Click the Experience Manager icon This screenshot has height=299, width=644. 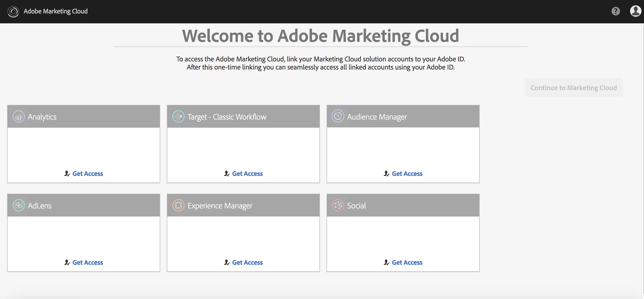point(178,205)
